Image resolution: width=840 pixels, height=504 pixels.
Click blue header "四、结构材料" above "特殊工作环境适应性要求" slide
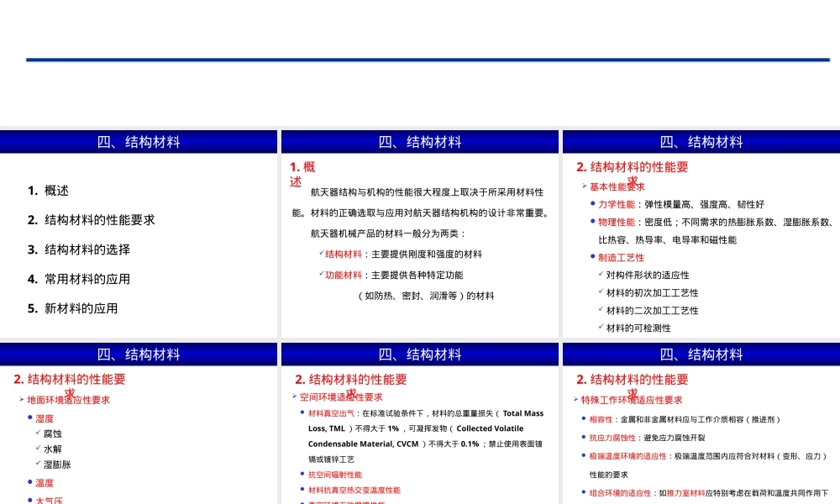[x=701, y=354]
